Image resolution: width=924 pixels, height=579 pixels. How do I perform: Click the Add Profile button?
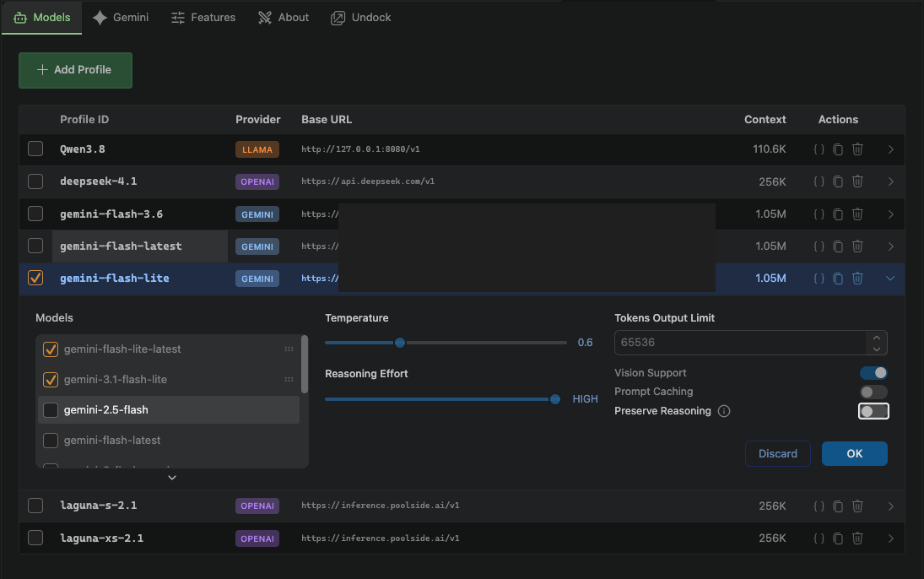[x=75, y=70]
